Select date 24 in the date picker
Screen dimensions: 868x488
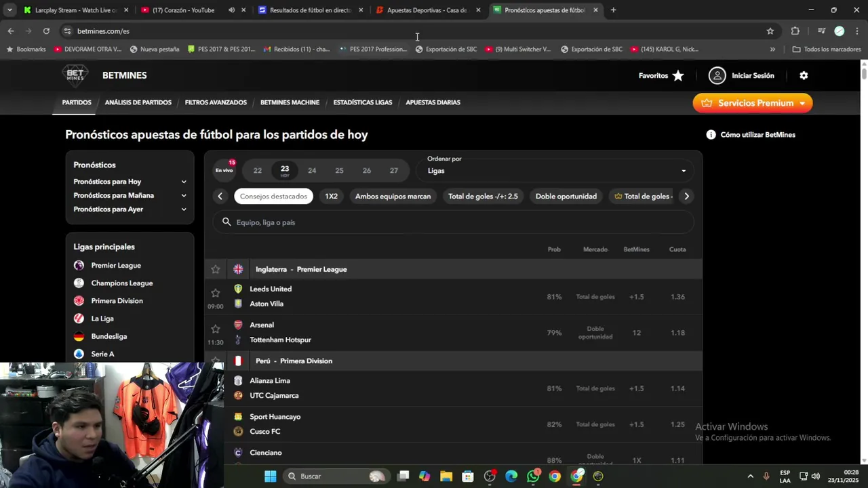pyautogui.click(x=312, y=171)
